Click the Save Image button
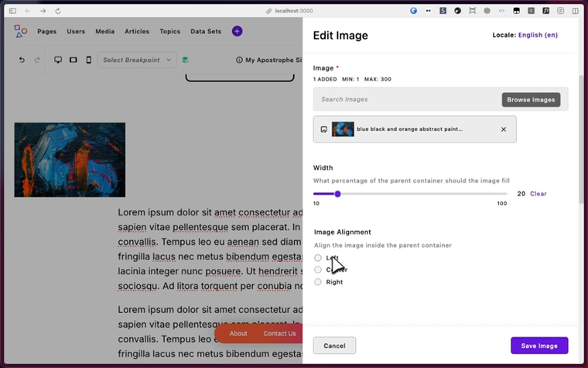The image size is (588, 368). [539, 346]
